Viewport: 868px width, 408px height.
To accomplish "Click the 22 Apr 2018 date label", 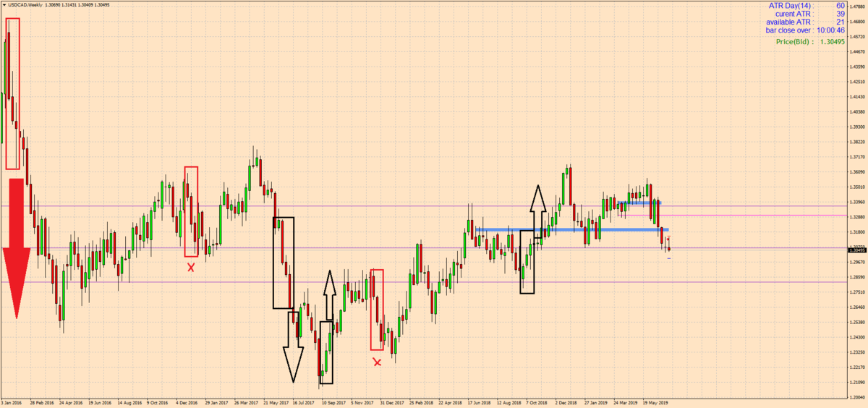I will pos(448,402).
